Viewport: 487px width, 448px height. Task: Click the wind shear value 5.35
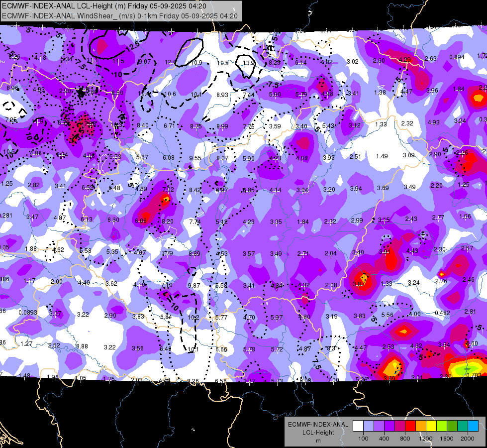pos(112,252)
